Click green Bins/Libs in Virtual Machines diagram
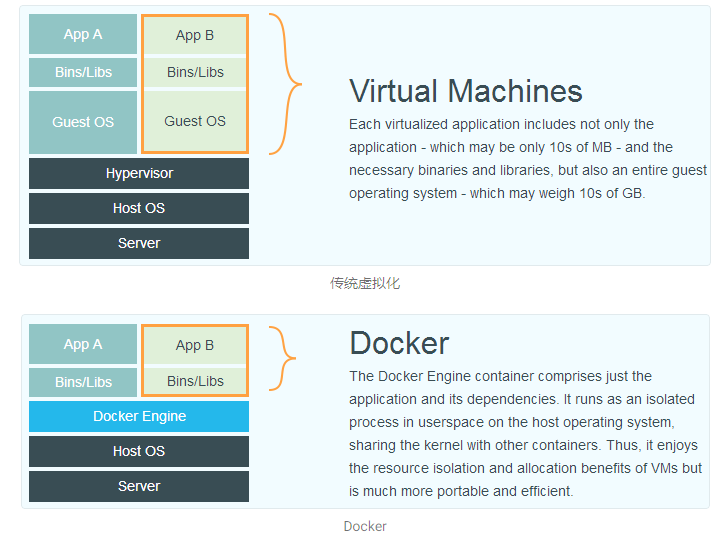The height and width of the screenshot is (547, 721). [195, 72]
